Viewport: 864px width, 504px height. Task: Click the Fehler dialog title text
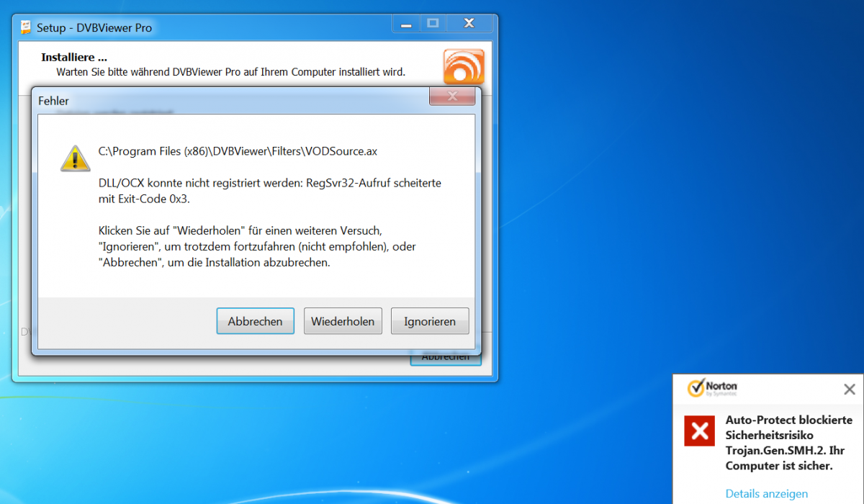[x=54, y=101]
